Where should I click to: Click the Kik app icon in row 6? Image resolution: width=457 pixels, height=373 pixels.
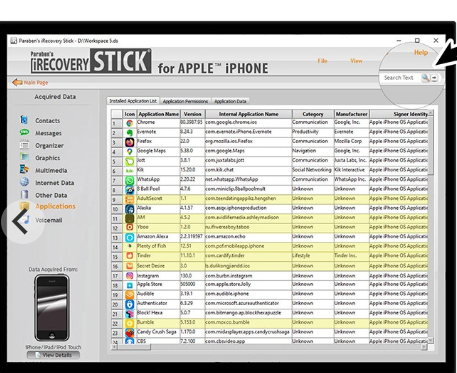click(130, 171)
